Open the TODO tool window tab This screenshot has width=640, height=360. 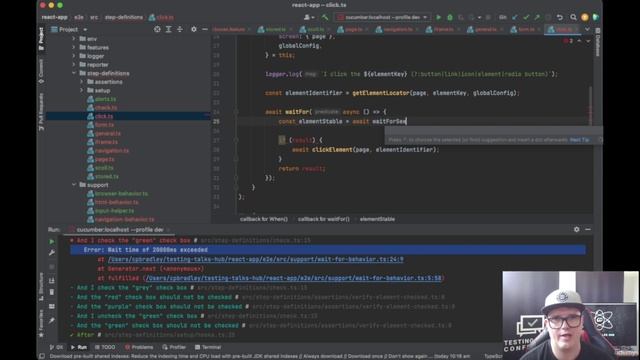click(x=105, y=347)
